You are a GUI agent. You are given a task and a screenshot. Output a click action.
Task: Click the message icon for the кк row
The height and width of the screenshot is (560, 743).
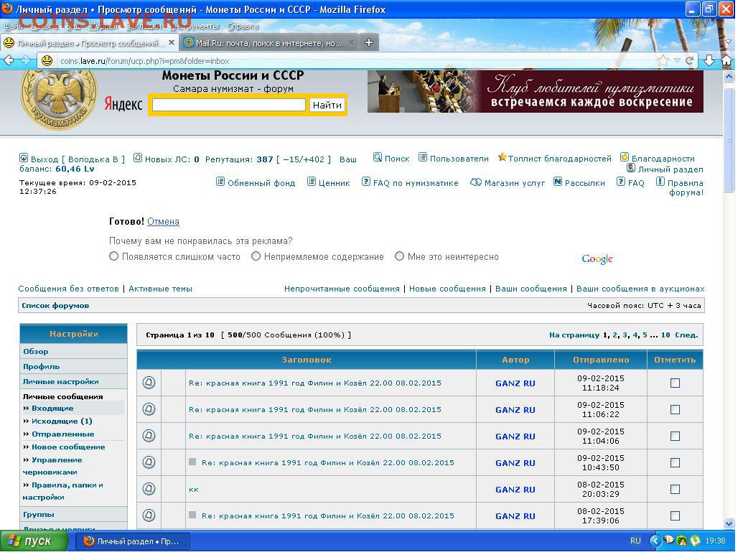pyautogui.click(x=149, y=488)
